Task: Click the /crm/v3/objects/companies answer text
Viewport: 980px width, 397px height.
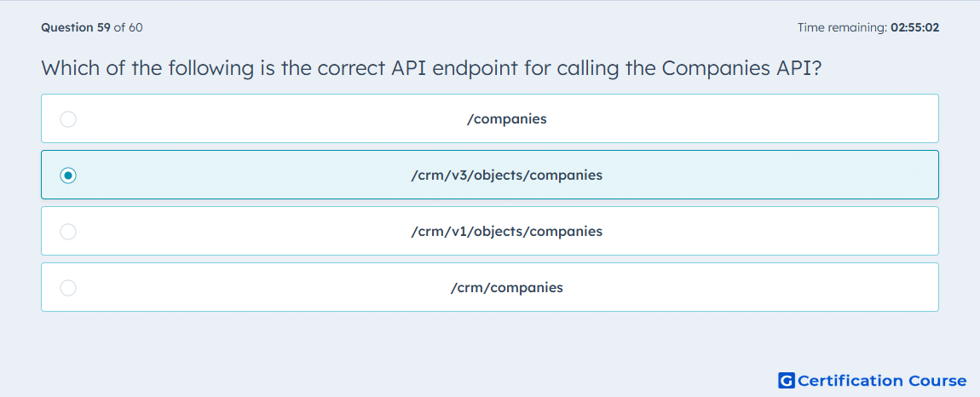Action: tap(507, 175)
